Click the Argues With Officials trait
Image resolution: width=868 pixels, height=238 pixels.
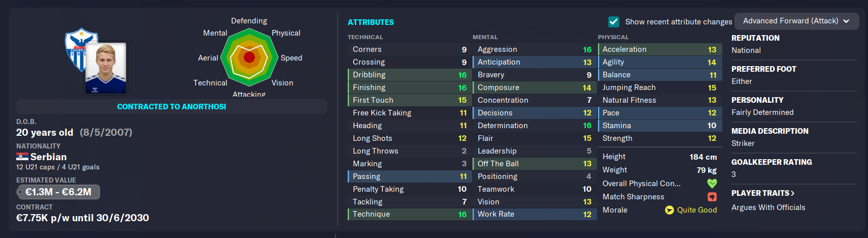(x=768, y=207)
